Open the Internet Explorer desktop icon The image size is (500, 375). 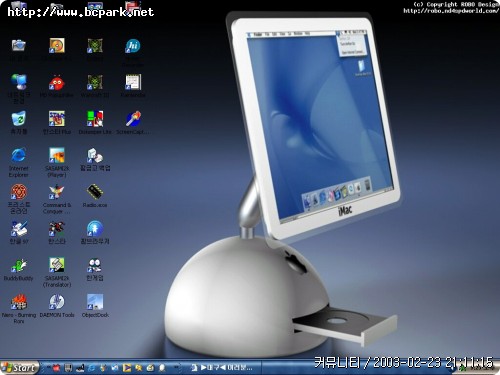click(19, 156)
